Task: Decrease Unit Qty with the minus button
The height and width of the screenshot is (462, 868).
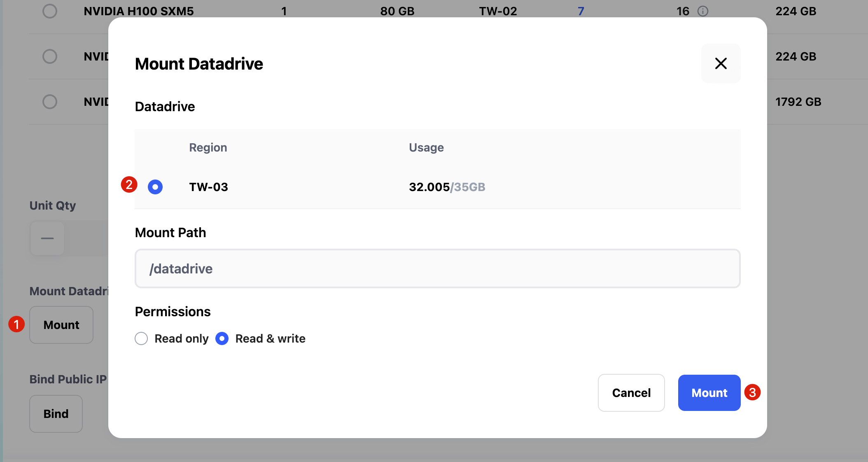Action: pyautogui.click(x=47, y=238)
